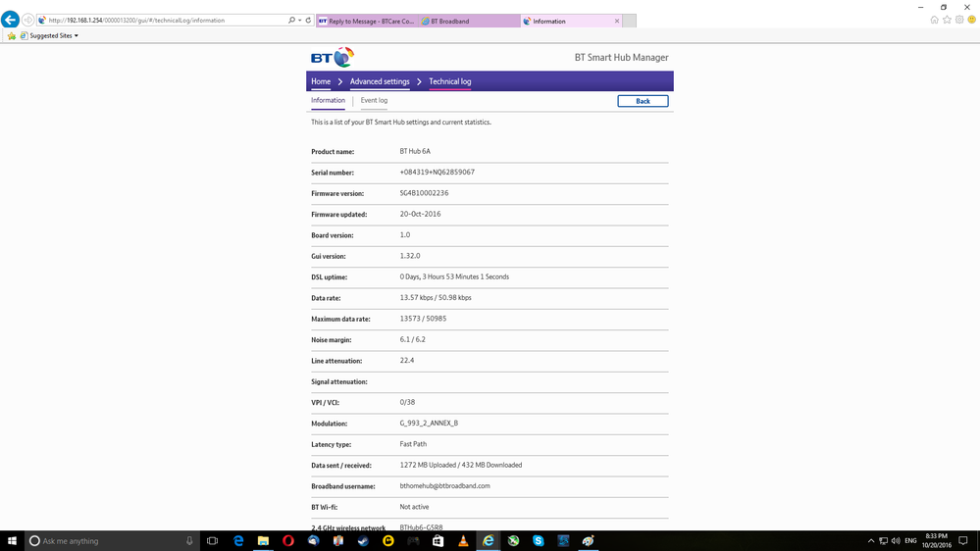
Task: Click ENG language indicator
Action: [x=910, y=541]
